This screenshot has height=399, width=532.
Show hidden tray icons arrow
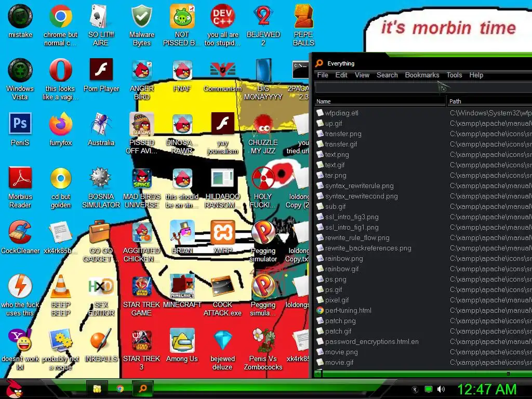[x=415, y=390]
